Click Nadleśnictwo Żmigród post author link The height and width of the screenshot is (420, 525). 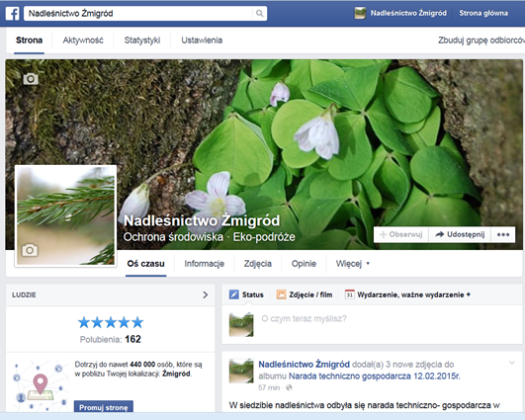(304, 364)
